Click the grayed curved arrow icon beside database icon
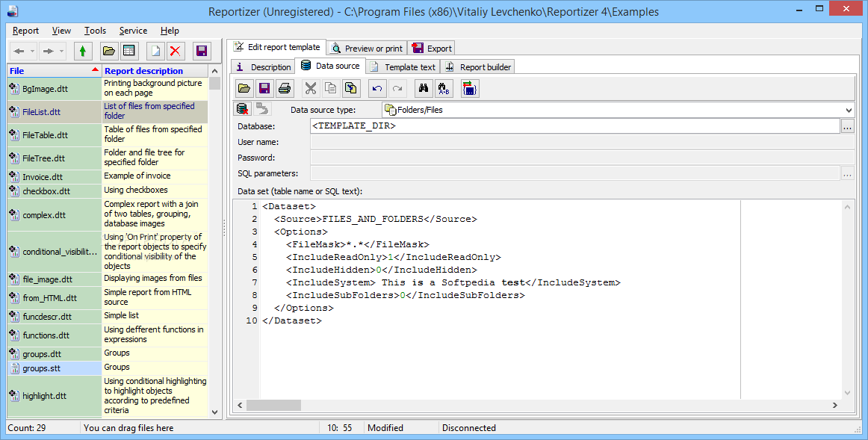The image size is (868, 440). (262, 109)
